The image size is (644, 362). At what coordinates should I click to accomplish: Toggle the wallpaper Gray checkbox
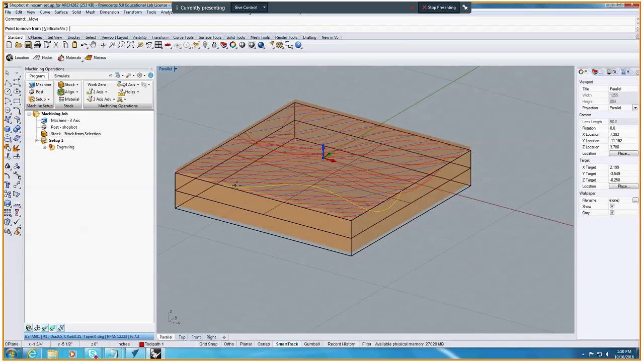(x=612, y=213)
